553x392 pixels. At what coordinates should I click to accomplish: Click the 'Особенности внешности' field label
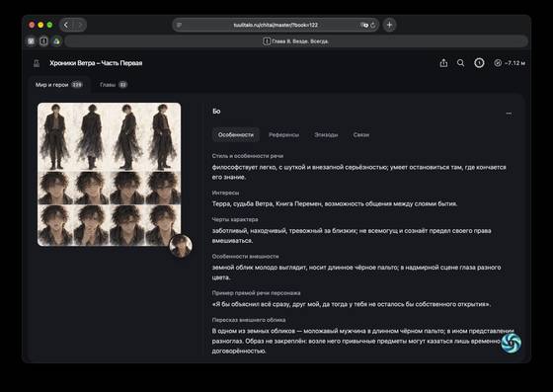(246, 257)
